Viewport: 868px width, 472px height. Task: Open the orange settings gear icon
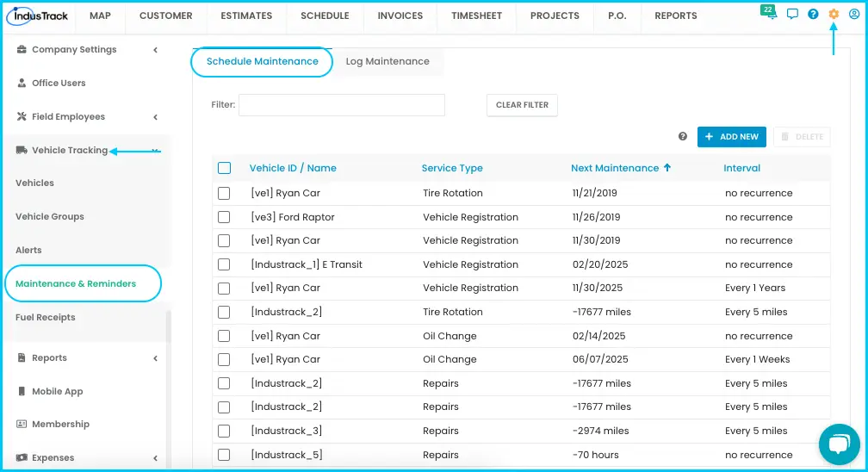click(834, 15)
